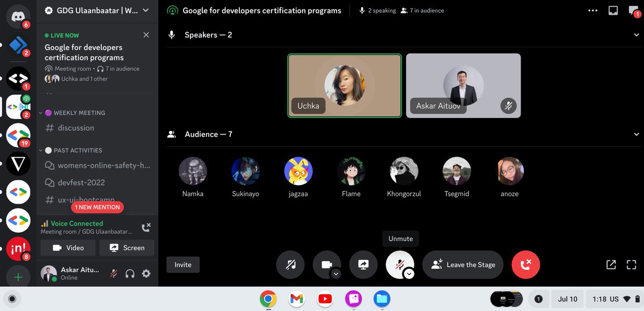Open YouTube from the shelf
The image size is (644, 311).
coord(325,299)
